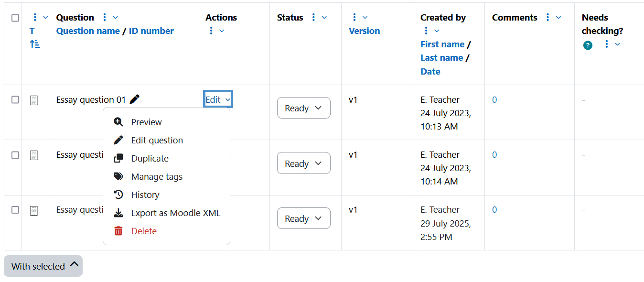Open comments count 0 in the 10:14 AM row
Image resolution: width=644 pixels, height=282 pixels.
coord(494,154)
